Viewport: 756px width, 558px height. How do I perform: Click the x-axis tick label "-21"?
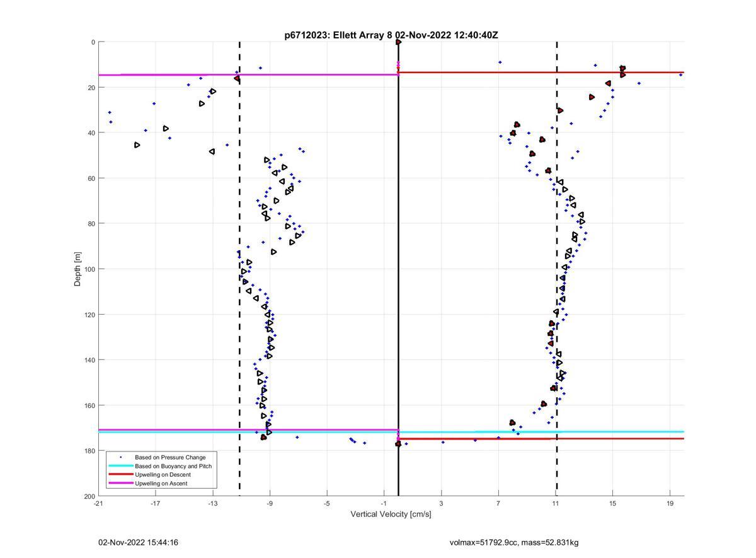pos(98,503)
